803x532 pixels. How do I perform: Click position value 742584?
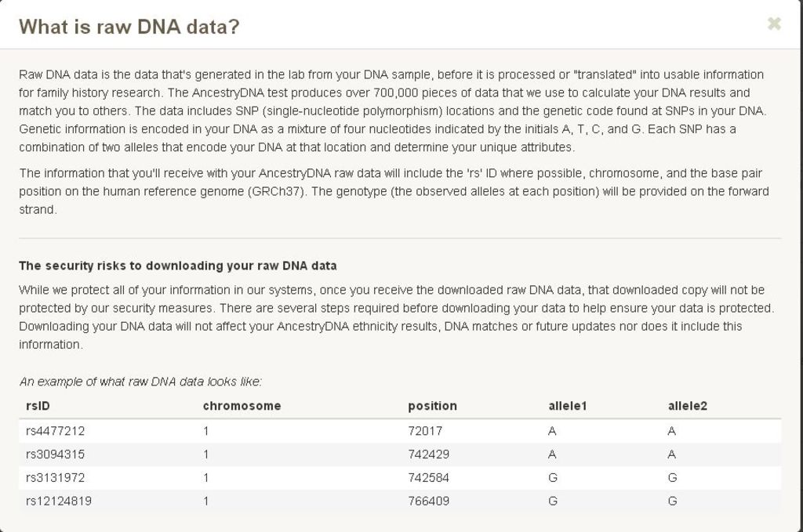(429, 478)
